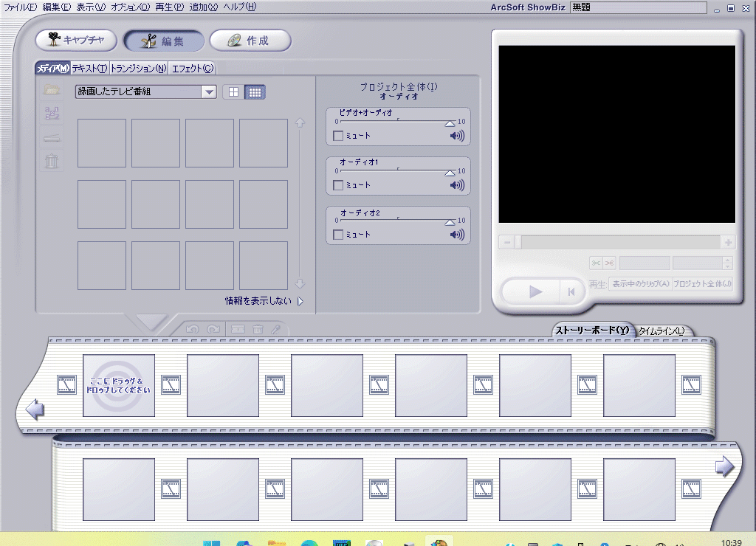Click the storyboard delete trash icon

pyautogui.click(x=258, y=329)
